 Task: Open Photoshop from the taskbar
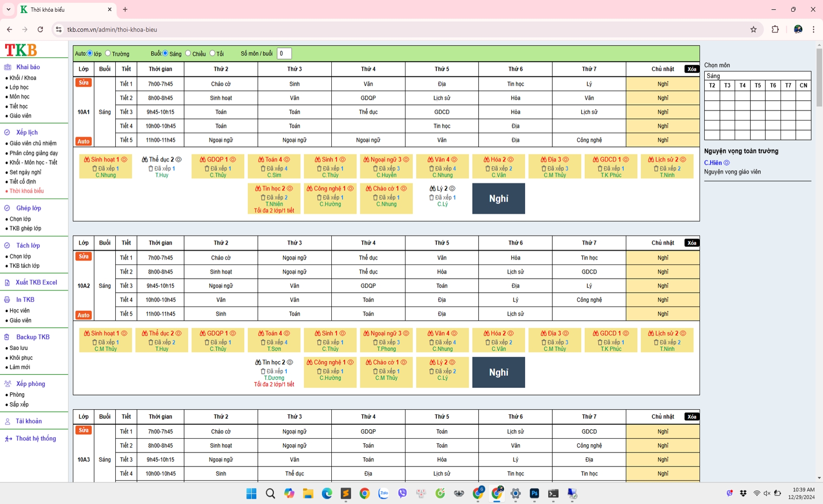pyautogui.click(x=534, y=494)
